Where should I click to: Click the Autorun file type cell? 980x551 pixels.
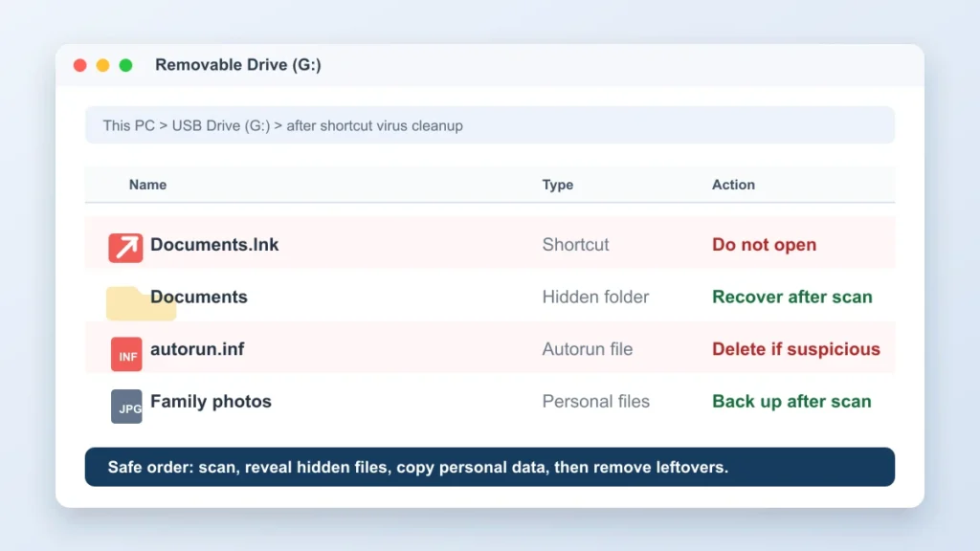click(x=587, y=349)
